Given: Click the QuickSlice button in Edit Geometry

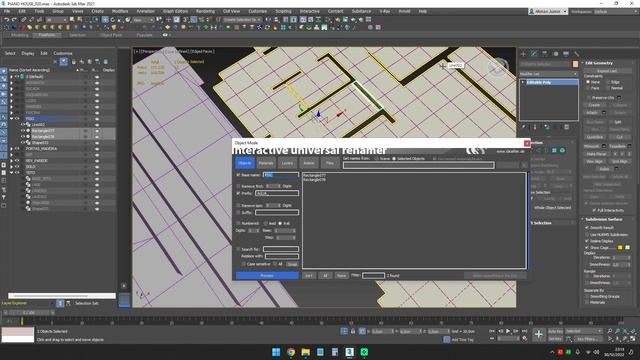Looking at the screenshot, I should (x=594, y=137).
